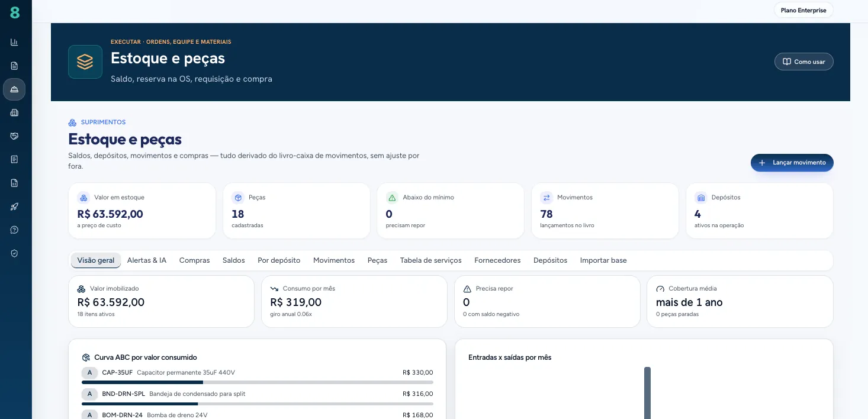Open the Saldos tab
868x419 pixels.
234,260
